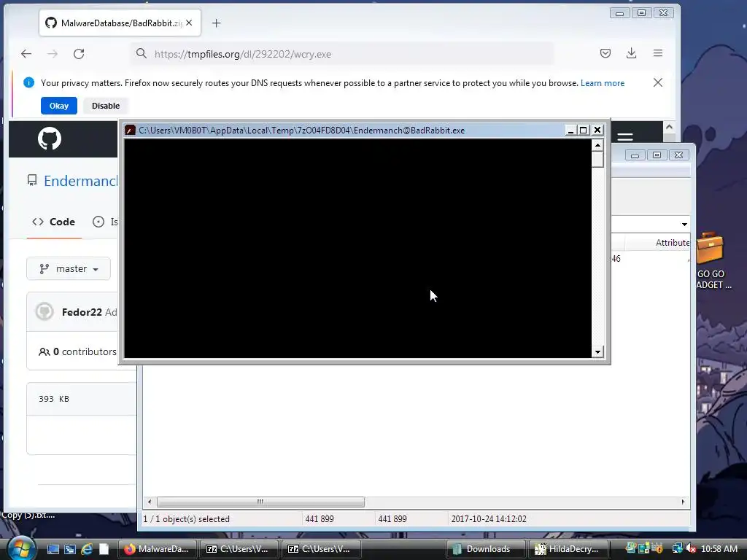
Task: Click the 10:58 AM clock
Action: [719, 549]
